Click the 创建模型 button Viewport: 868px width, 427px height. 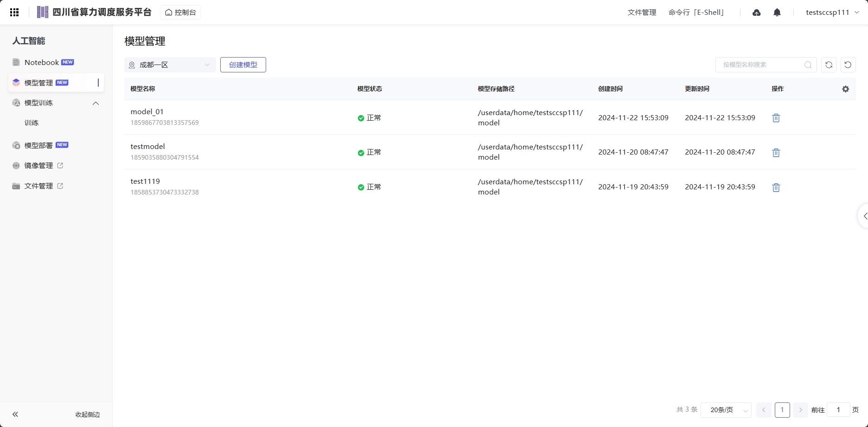pyautogui.click(x=243, y=65)
